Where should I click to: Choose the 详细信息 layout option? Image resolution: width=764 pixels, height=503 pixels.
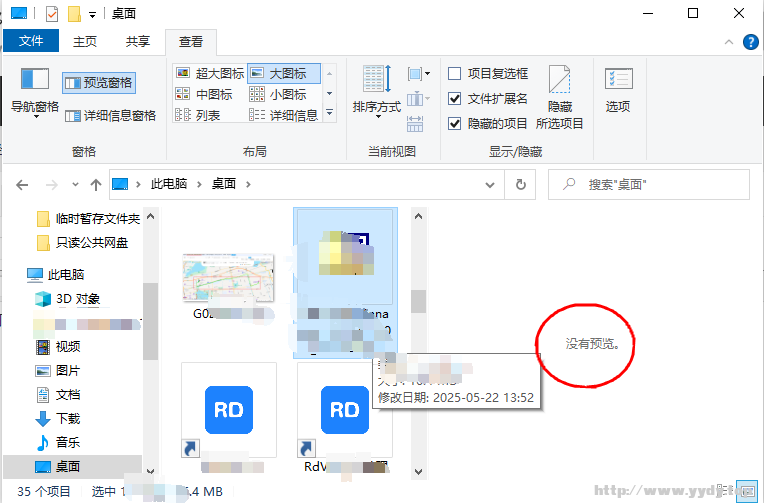284,115
